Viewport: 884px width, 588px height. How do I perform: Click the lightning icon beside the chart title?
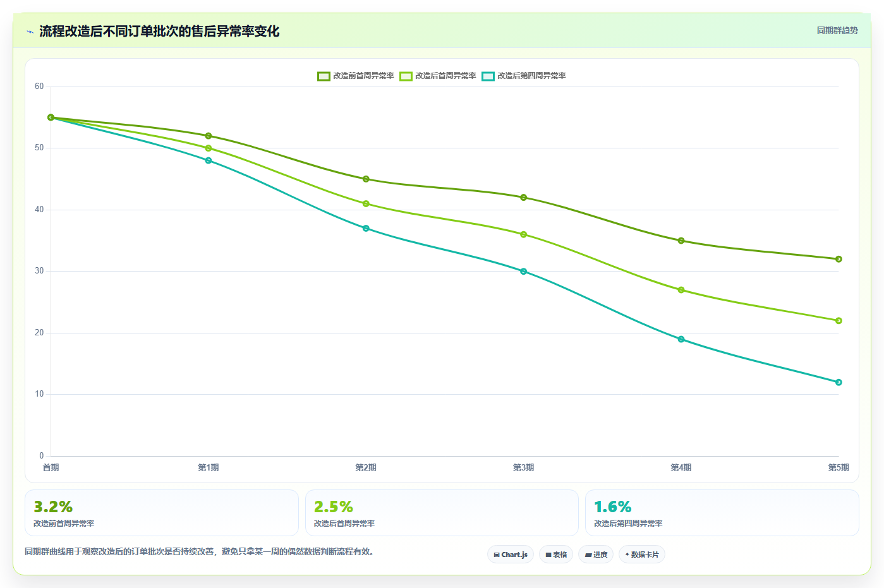30,32
